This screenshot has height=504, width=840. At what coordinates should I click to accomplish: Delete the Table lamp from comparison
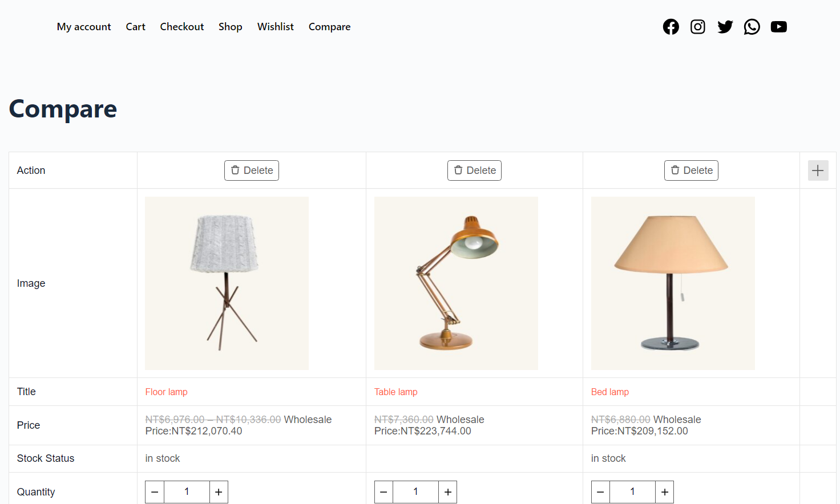[474, 170]
